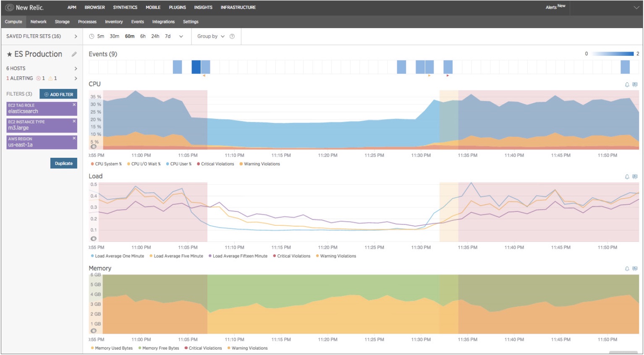Switch to the Storage tab
644x355 pixels.
[62, 22]
